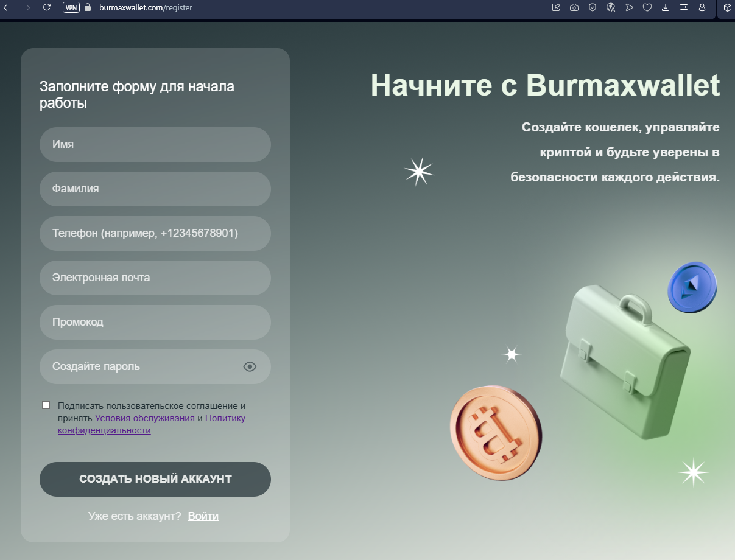The height and width of the screenshot is (560, 735).
Task: Click the VPN badge in the address bar
Action: pyautogui.click(x=71, y=8)
